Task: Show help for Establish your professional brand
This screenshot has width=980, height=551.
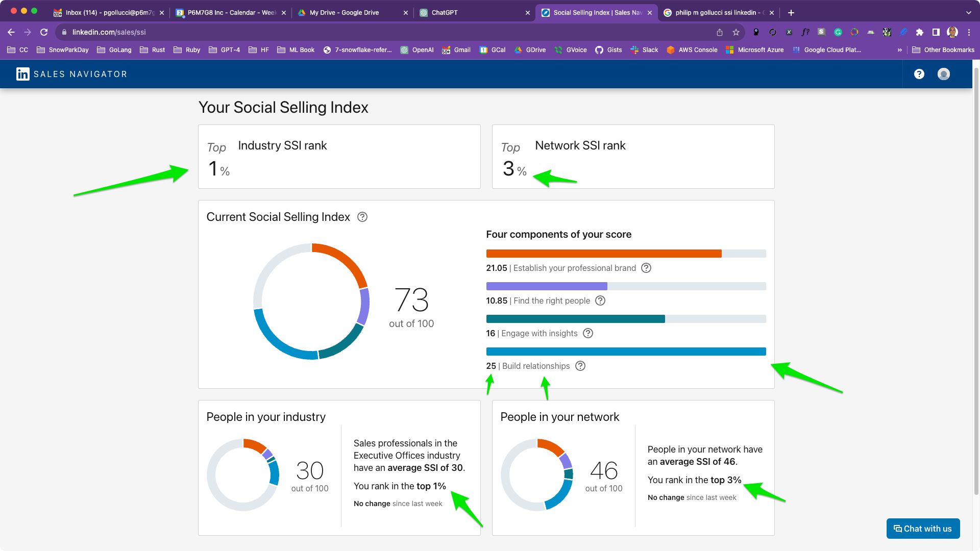Action: click(646, 268)
